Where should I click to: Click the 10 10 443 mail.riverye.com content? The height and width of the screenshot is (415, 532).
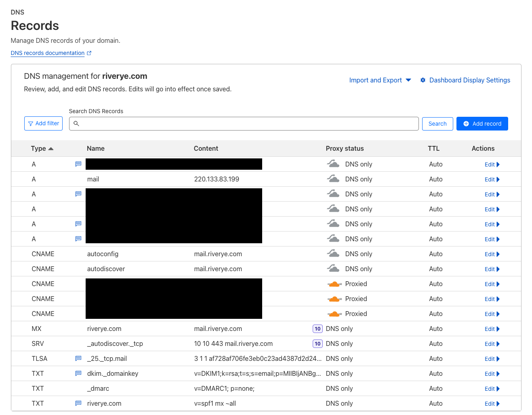233,343
